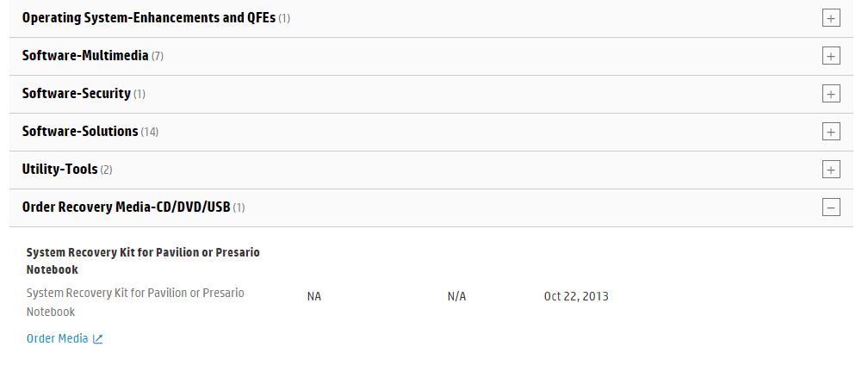Expand the Software-Multimedia section heading

point(85,55)
